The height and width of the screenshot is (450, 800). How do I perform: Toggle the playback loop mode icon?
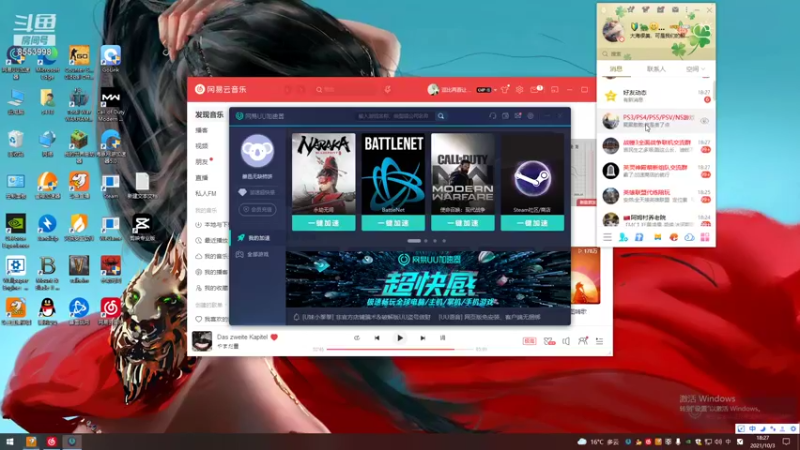pos(357,338)
